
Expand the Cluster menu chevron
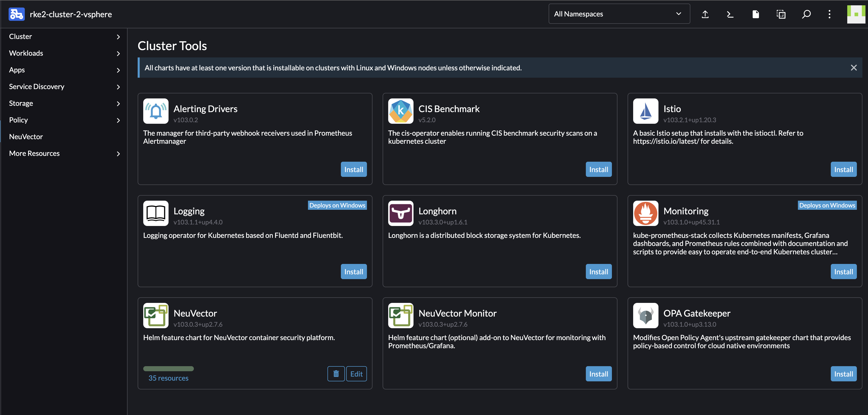coord(118,37)
